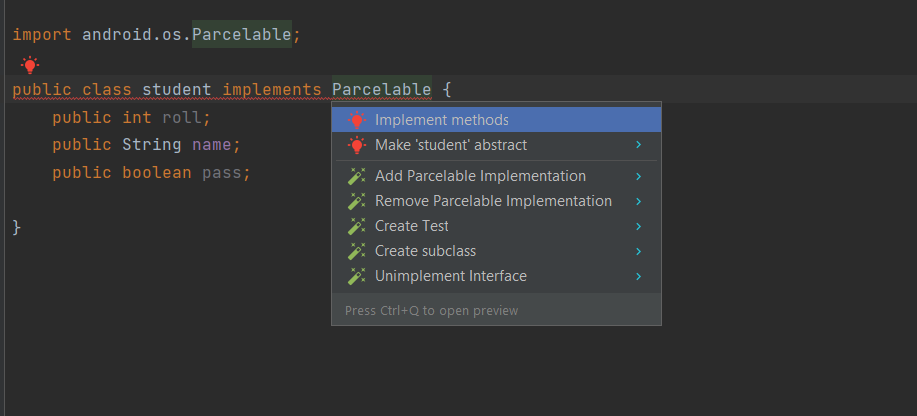Viewport: 917px width, 416px height.
Task: Expand the Make 'student' abstract submenu arrow
Action: point(638,145)
